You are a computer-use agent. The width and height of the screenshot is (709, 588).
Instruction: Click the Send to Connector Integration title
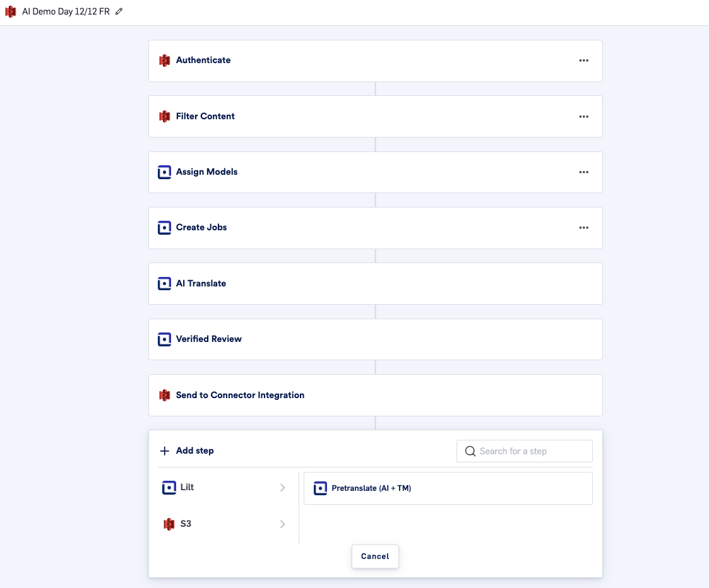240,395
